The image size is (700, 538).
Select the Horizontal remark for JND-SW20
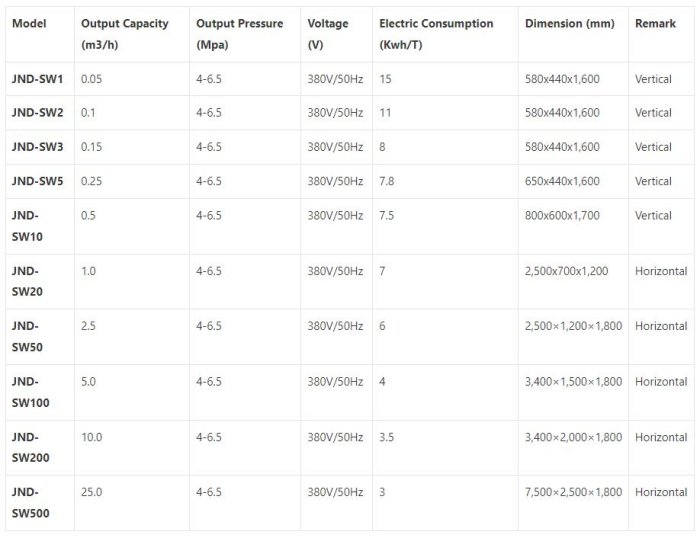tap(661, 271)
